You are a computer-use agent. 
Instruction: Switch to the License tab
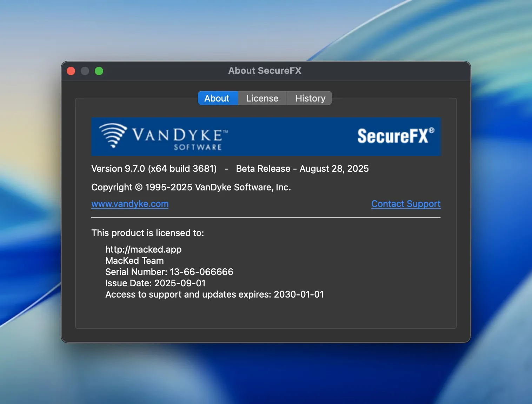[x=262, y=98]
